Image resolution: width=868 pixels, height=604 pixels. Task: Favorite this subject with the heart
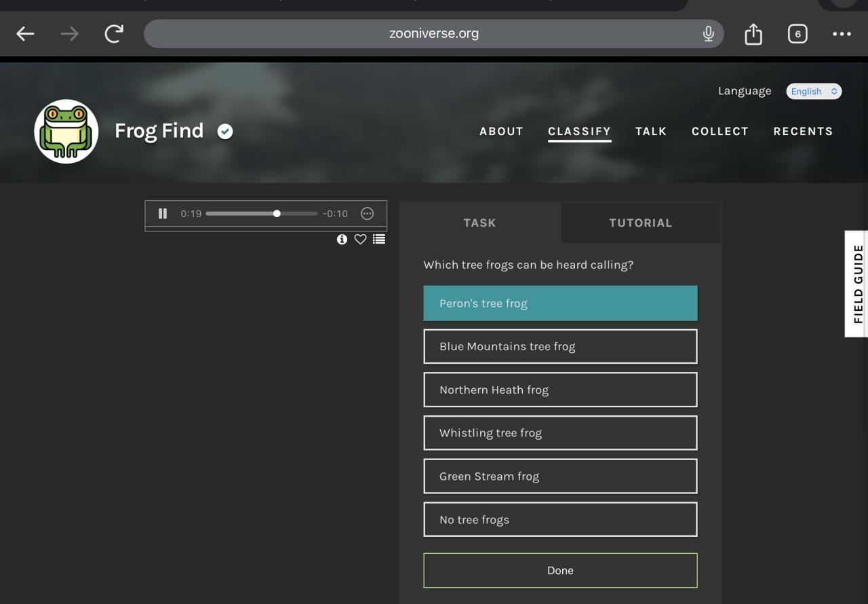[360, 239]
